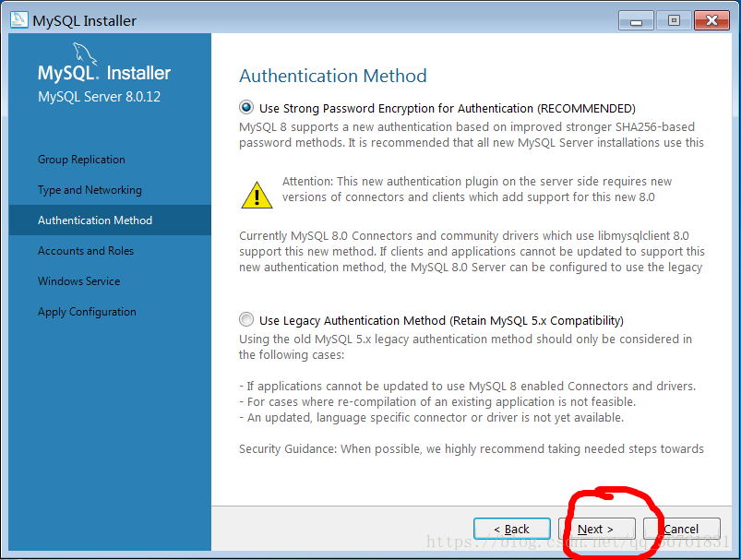Click the MySQL Server 8.0.12 label
The image size is (741, 560).
pyautogui.click(x=100, y=97)
